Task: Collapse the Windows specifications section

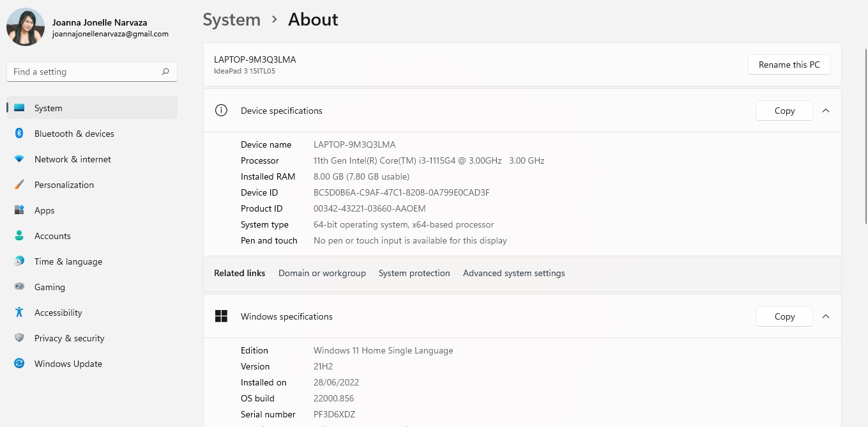Action: click(x=826, y=316)
